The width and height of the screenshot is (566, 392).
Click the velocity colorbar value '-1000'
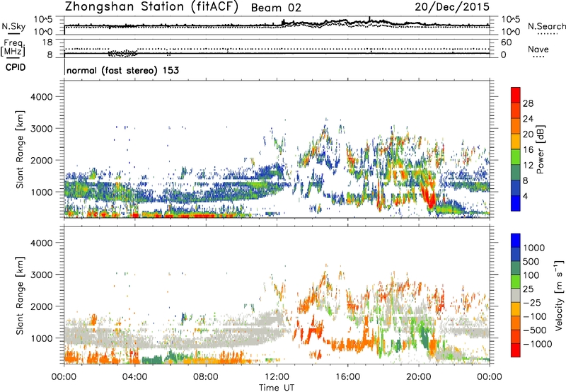[537, 344]
